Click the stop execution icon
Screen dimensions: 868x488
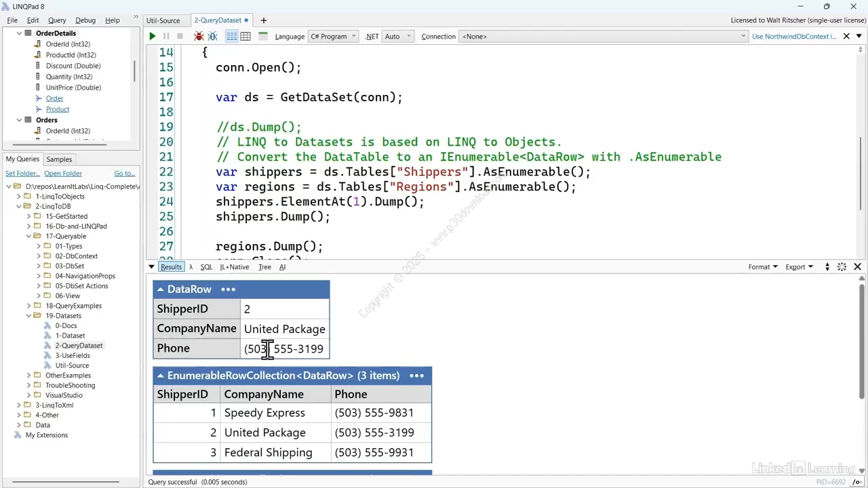pyautogui.click(x=180, y=37)
